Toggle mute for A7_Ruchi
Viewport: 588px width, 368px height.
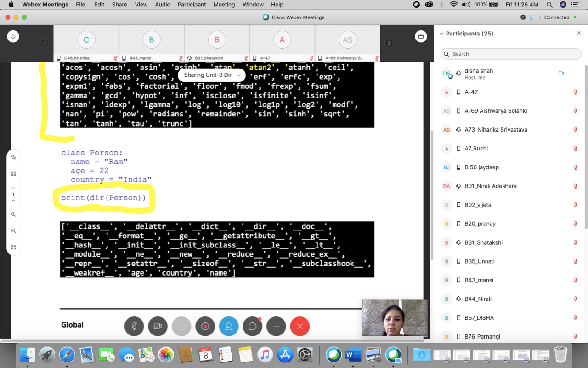tap(575, 149)
